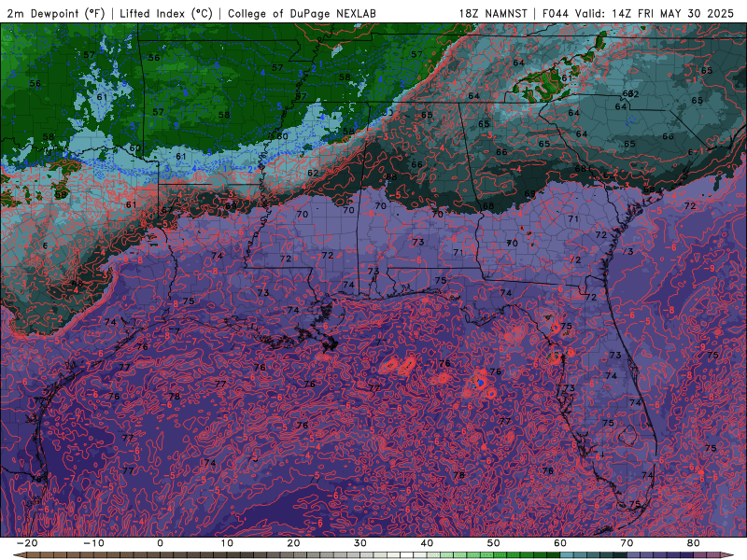Click the '80' label on the color scale

694,543
